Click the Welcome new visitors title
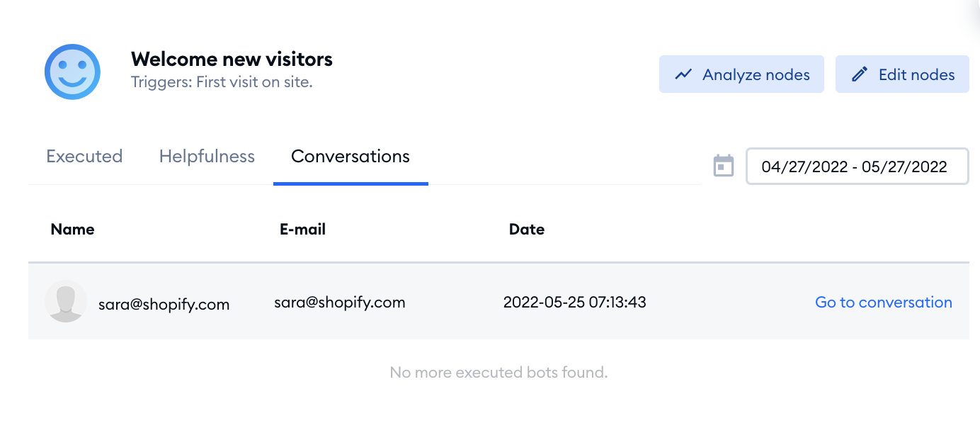The height and width of the screenshot is (445, 980). click(x=232, y=59)
